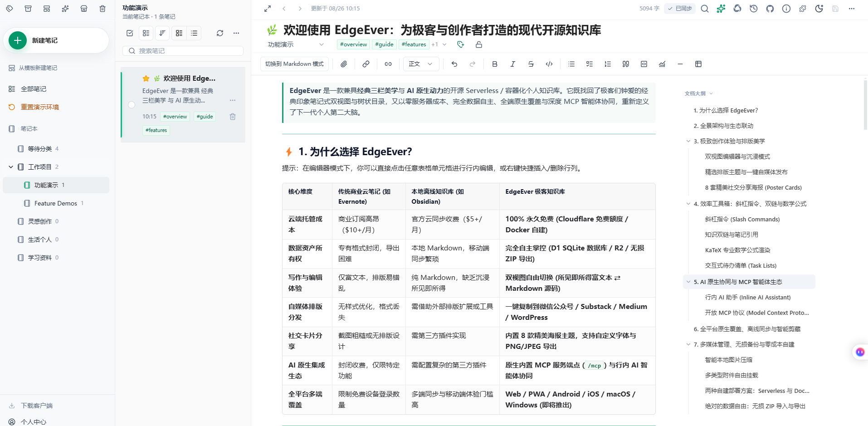Collapse the 工作项目 notebook tree
Image resolution: width=868 pixels, height=426 pixels.
point(11,167)
